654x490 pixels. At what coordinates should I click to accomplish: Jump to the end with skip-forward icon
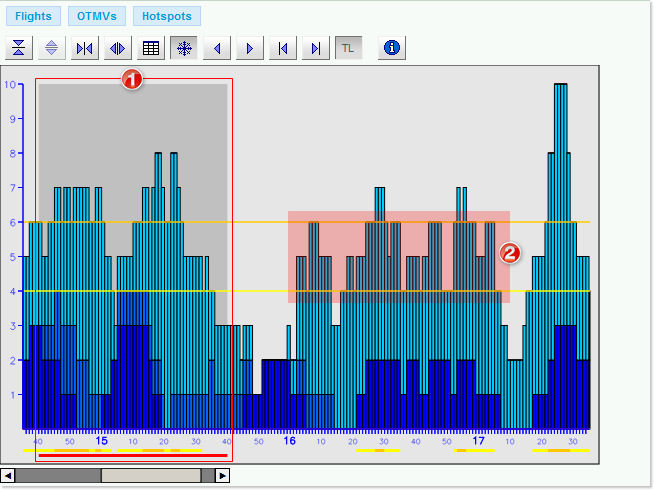(x=316, y=48)
